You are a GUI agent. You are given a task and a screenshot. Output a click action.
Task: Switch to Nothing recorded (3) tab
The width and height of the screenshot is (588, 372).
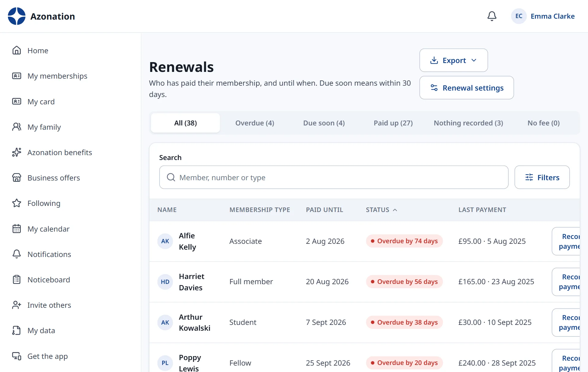(468, 123)
